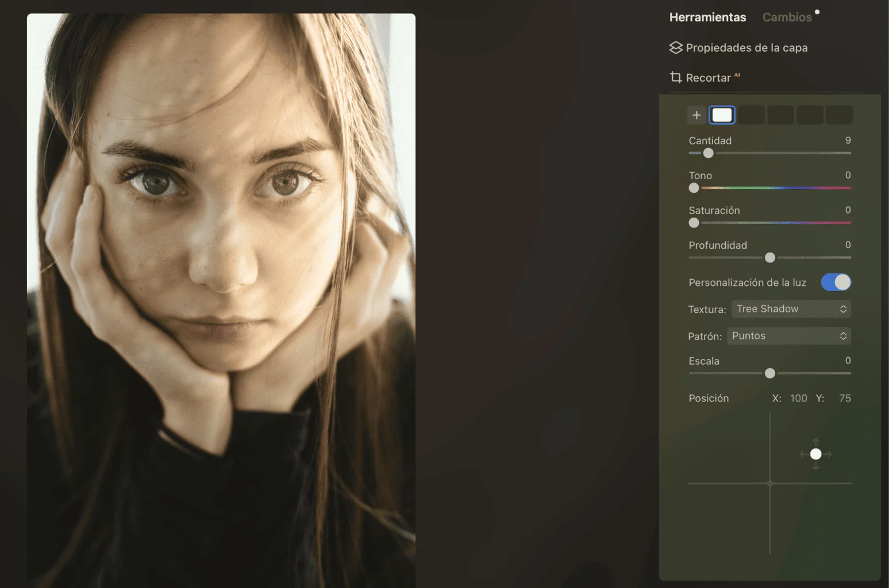
Task: Select the white light color swatch
Action: [722, 115]
